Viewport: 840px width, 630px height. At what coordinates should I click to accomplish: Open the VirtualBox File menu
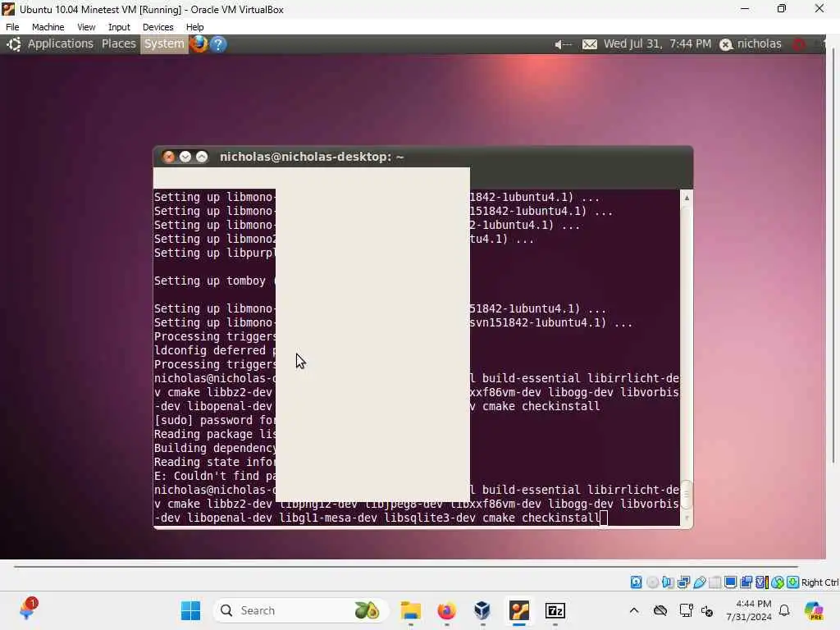pyautogui.click(x=12, y=27)
